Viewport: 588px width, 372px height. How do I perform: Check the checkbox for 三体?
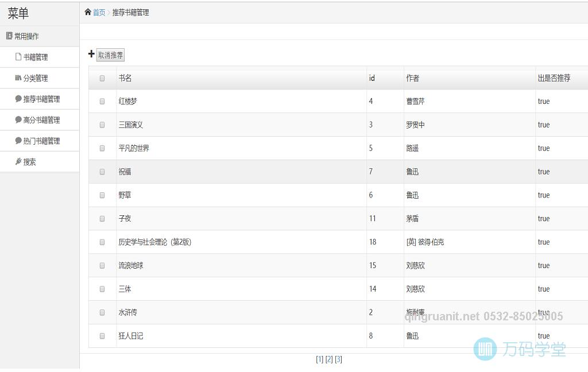point(102,289)
